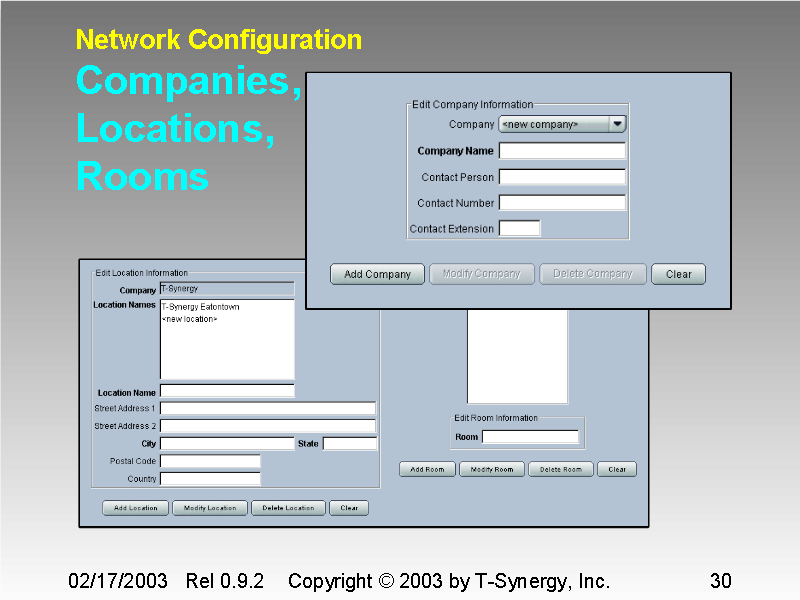This screenshot has height=600, width=800.
Task: Click Delete Company
Action: [x=592, y=274]
